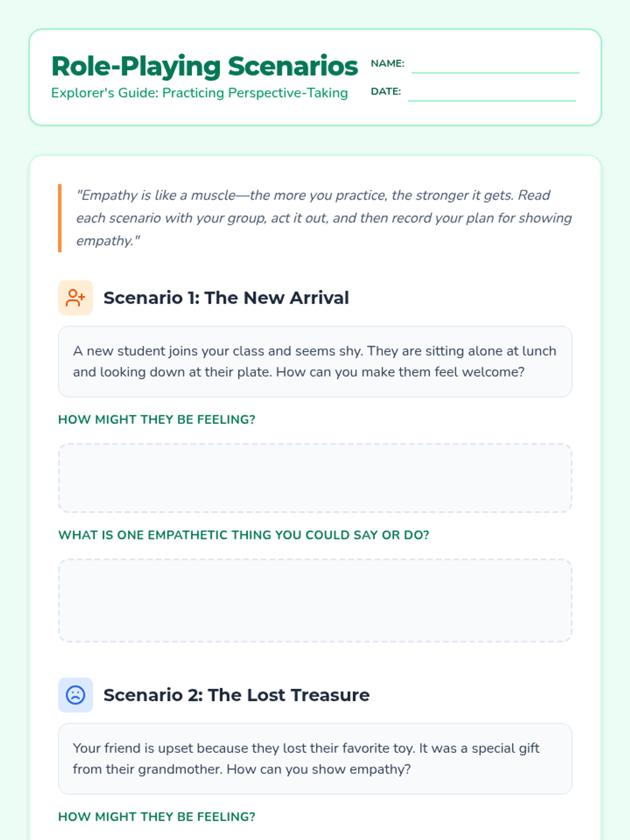Click the empathy muscle quote text

pos(323,218)
